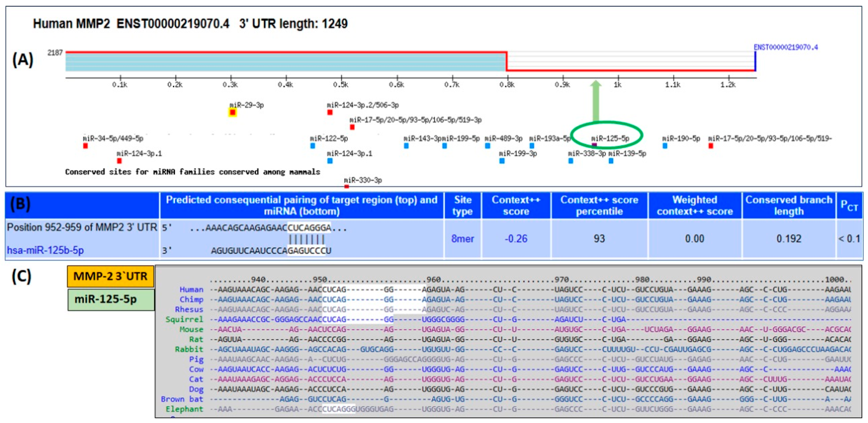Click the miR-338-3p blue site marker
This screenshot has width=868, height=423.
coord(570,161)
